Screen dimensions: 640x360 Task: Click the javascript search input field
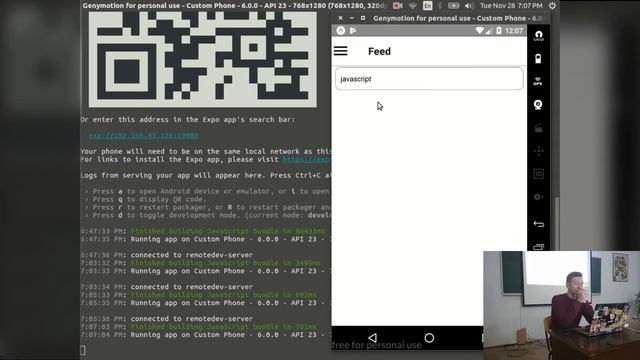pos(429,79)
